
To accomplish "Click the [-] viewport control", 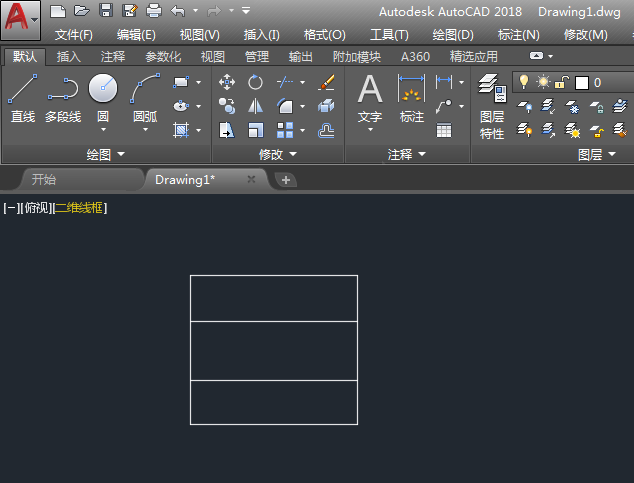I will (x=11, y=208).
